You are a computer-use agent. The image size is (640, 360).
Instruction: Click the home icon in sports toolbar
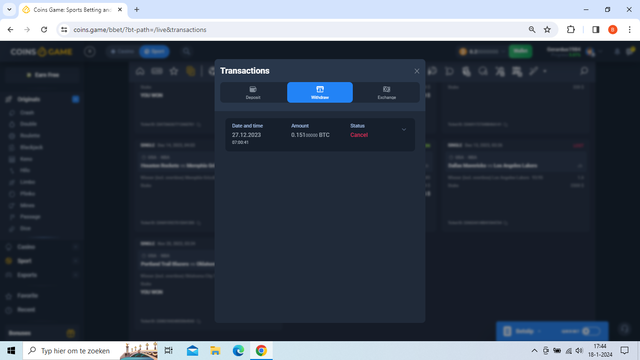point(140,71)
